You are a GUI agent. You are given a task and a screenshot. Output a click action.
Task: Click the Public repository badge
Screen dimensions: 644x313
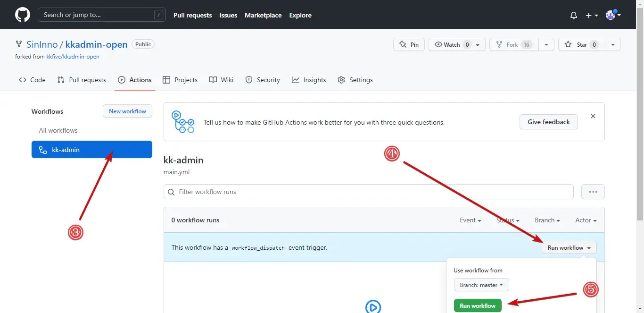[143, 44]
